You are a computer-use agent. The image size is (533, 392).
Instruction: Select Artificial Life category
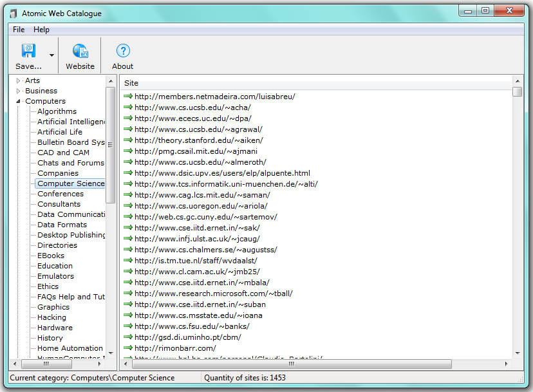coord(60,132)
